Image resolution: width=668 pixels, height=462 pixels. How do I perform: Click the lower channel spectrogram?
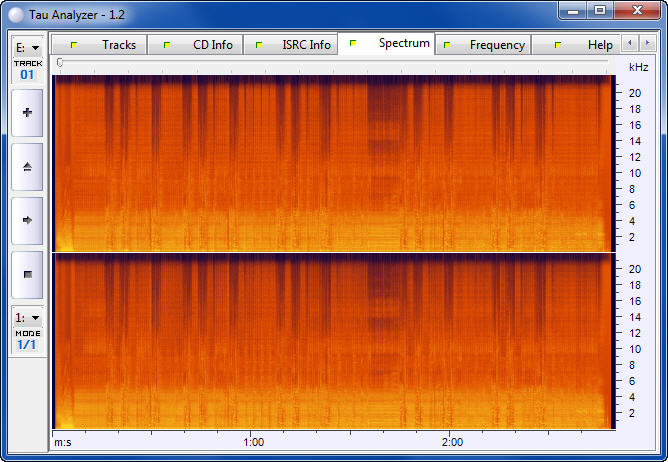[332, 341]
